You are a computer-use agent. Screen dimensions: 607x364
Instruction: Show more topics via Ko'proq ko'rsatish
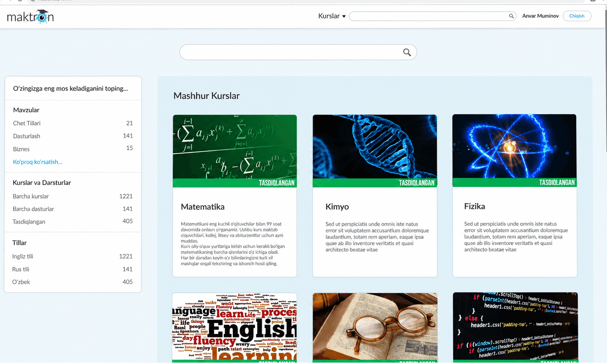37,162
